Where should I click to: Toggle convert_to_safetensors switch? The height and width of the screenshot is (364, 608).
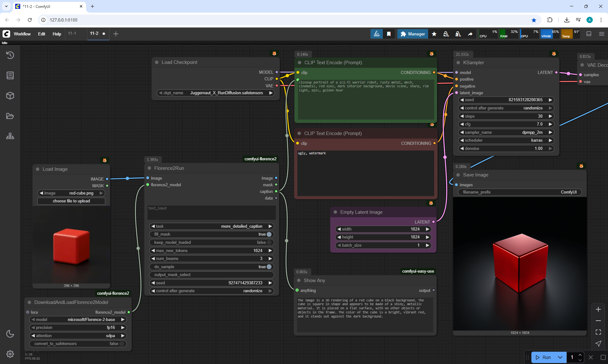tap(121, 344)
